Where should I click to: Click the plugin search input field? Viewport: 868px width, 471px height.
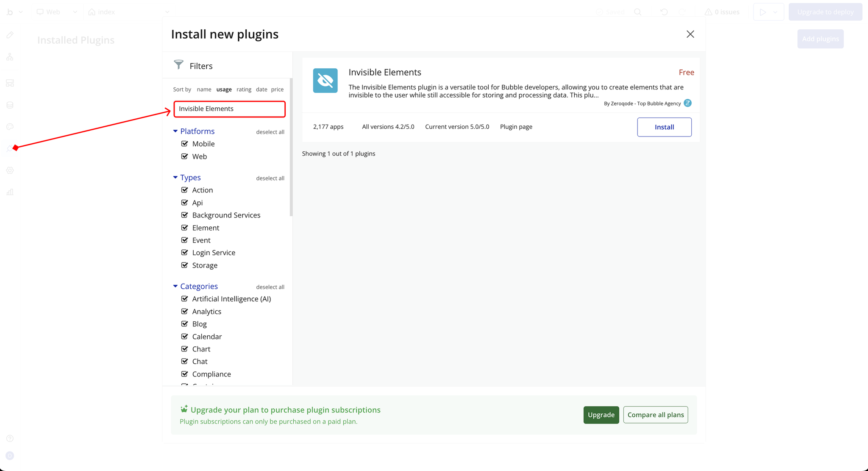click(x=229, y=109)
